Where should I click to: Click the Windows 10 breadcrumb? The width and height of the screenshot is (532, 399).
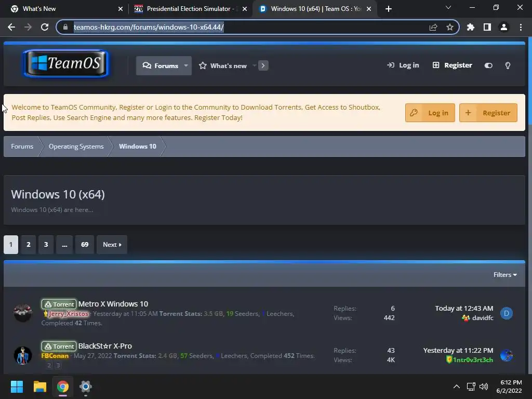[137, 147]
